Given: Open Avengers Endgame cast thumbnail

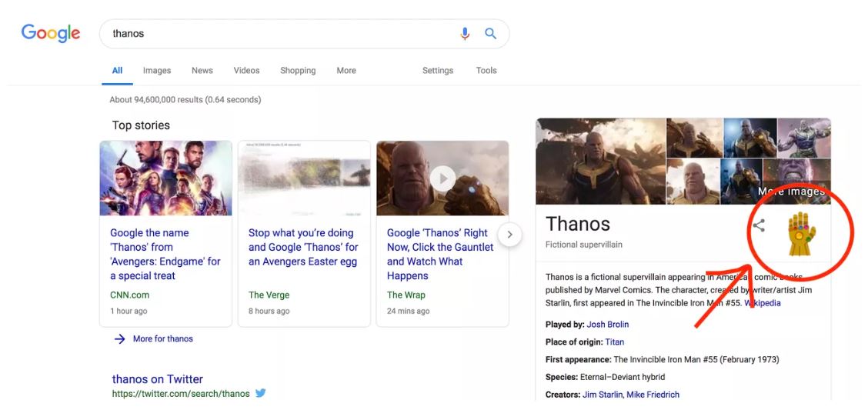Looking at the screenshot, I should coord(165,178).
